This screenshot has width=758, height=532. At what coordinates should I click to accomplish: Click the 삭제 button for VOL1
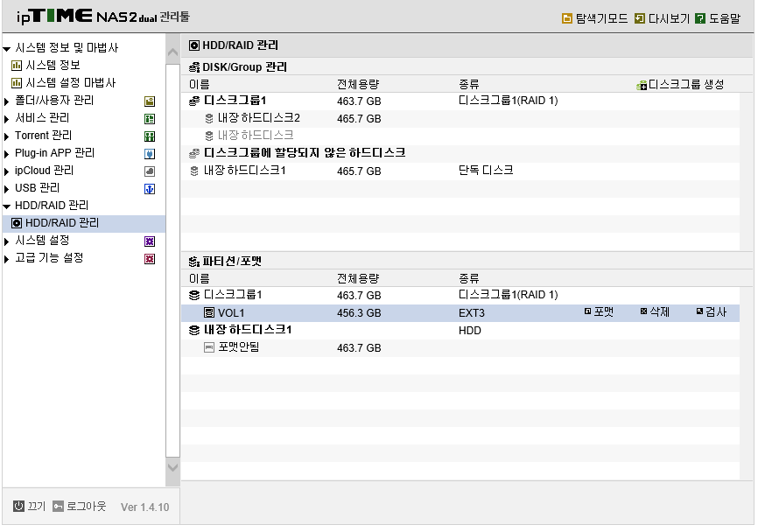click(655, 311)
